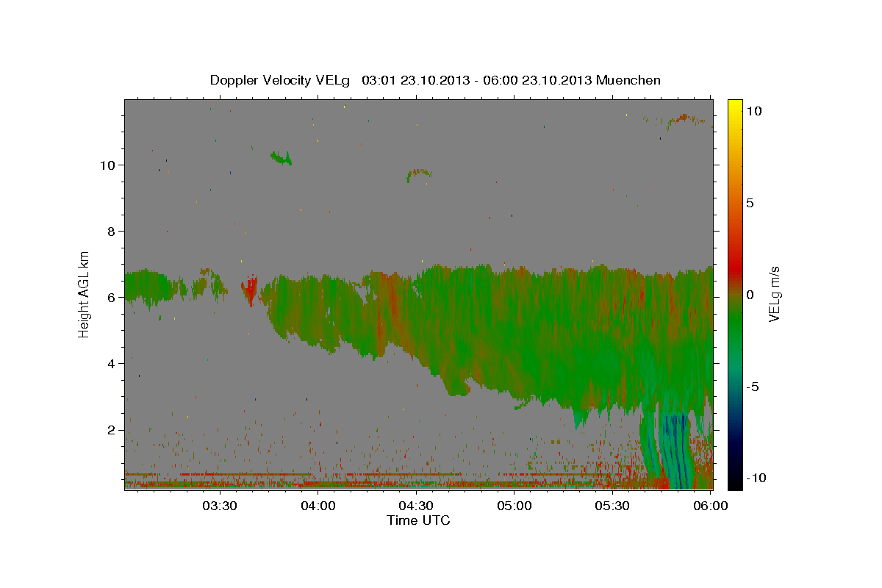The image size is (882, 588).
Task: Click the 'VELg m/s' colorbar label
Action: click(775, 294)
